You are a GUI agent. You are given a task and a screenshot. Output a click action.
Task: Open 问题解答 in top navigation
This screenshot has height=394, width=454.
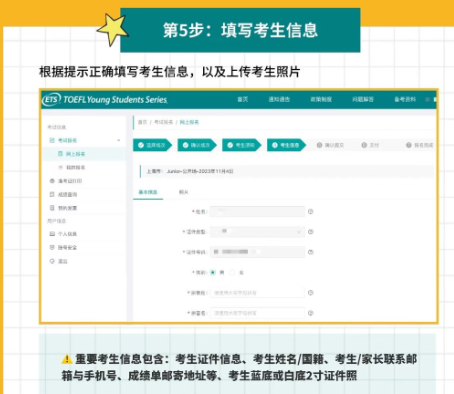(x=363, y=99)
